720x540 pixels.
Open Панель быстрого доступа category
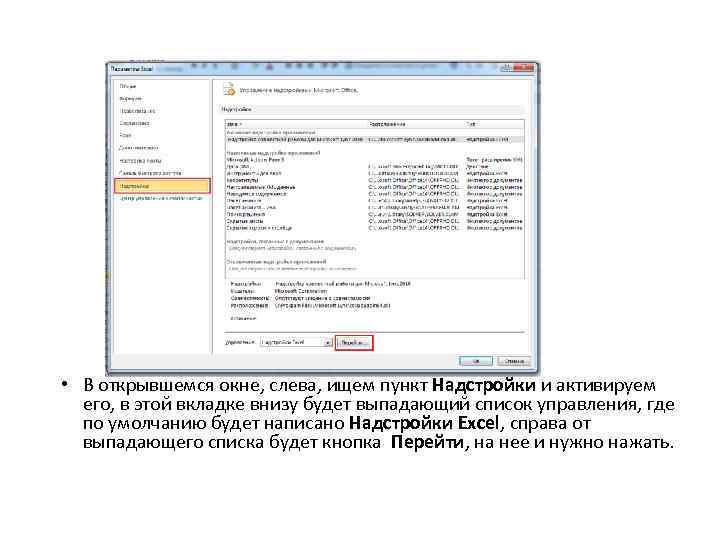pos(151,173)
